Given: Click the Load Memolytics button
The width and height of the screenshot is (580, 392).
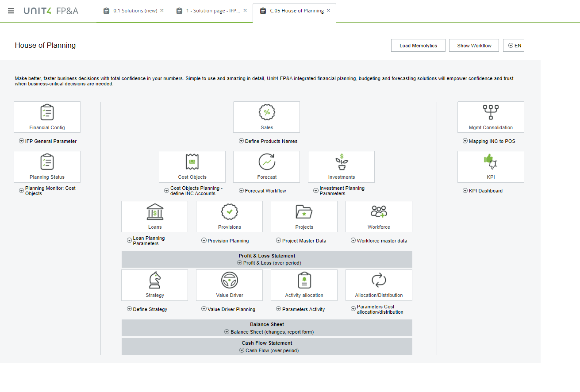Looking at the screenshot, I should point(418,46).
